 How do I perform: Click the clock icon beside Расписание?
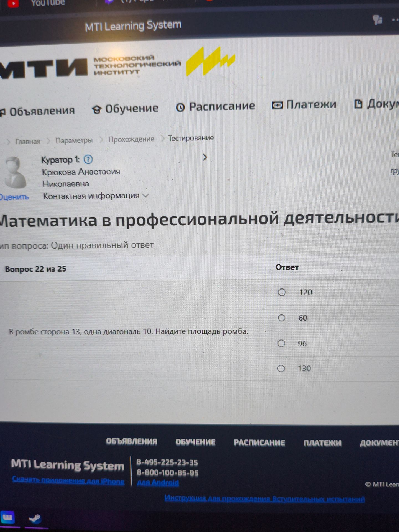click(x=180, y=107)
